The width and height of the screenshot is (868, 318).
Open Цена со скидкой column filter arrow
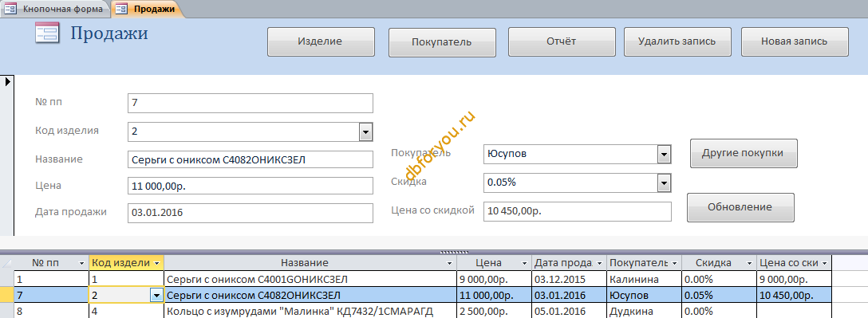(824, 263)
